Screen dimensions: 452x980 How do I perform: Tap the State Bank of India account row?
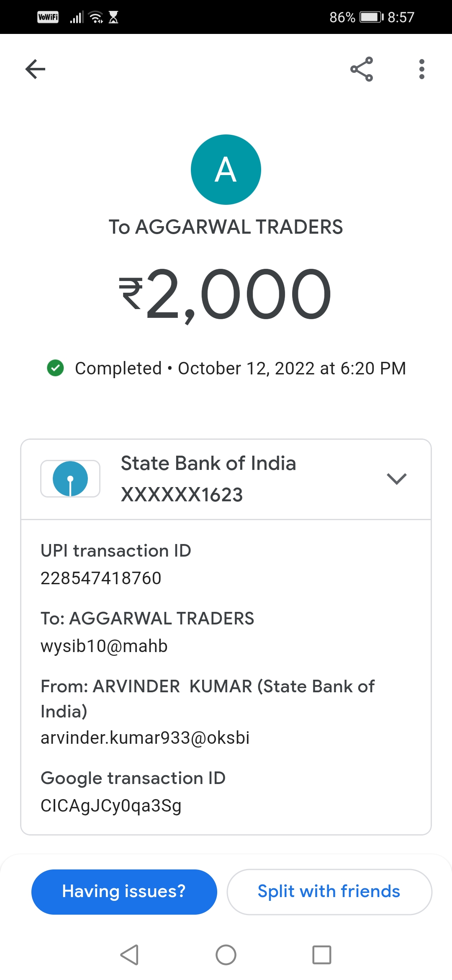(226, 479)
